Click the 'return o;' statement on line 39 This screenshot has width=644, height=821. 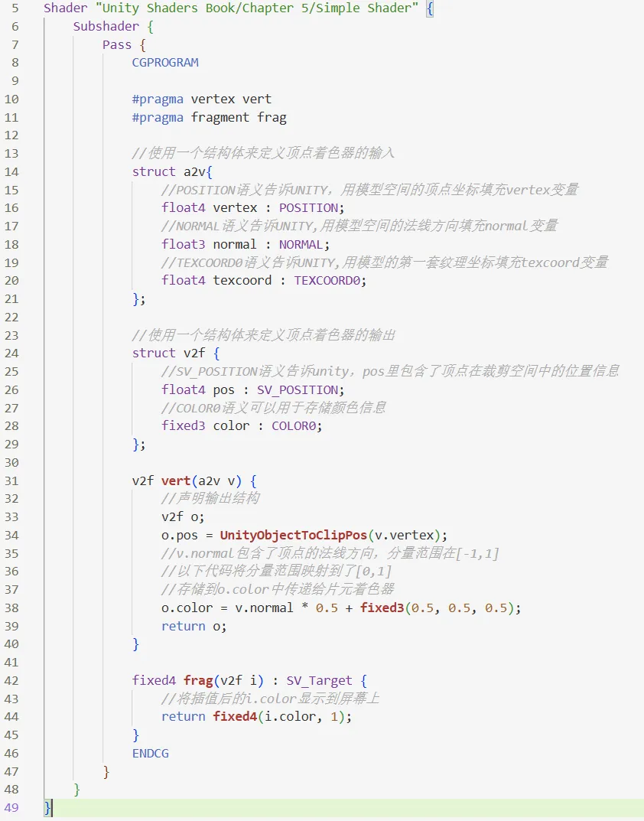tap(194, 626)
